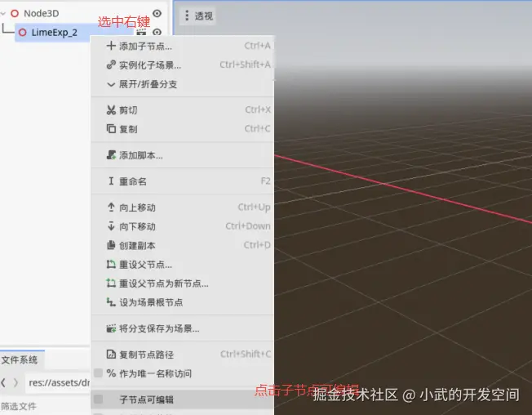Choose 将分支保存为场景 entry

182,328
